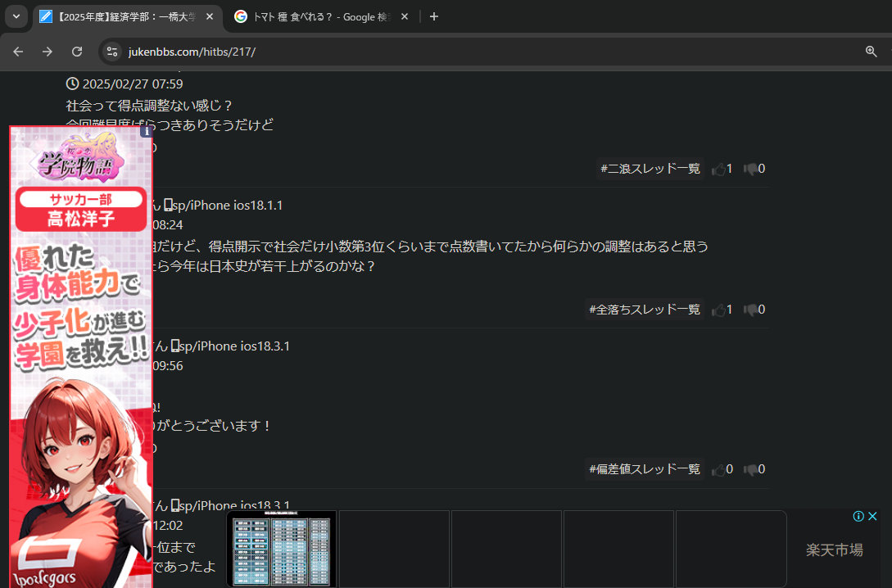Screen dimensions: 892x588
Task: Click the first thumbnail in bottom ad
Action: click(281, 549)
